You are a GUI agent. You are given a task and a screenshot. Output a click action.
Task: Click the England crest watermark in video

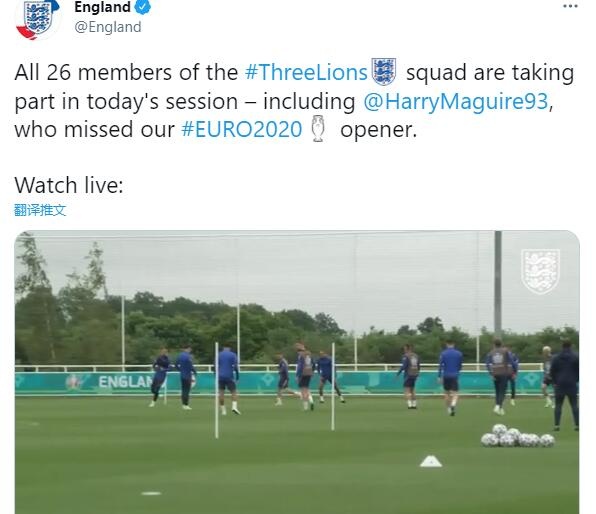coord(540,271)
